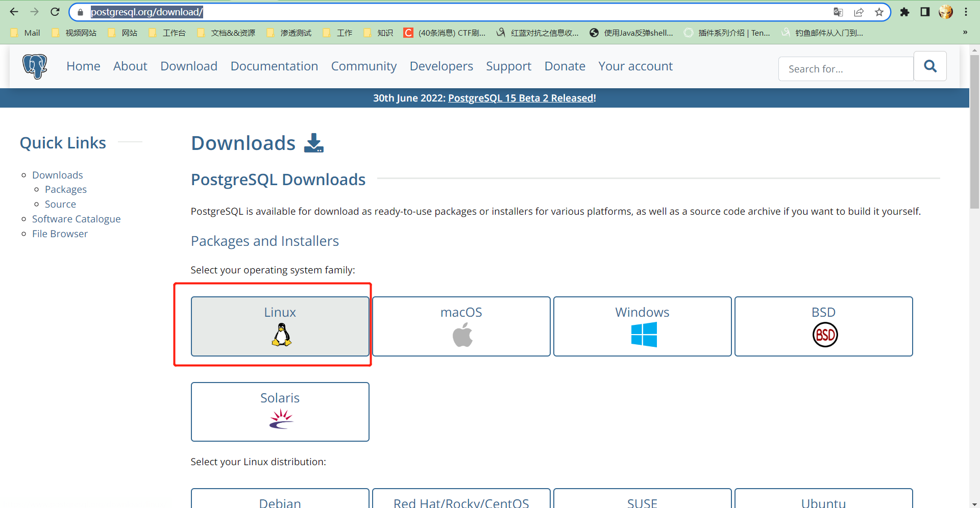Image resolution: width=980 pixels, height=508 pixels.
Task: Click the magnifier search button
Action: [x=930, y=66]
